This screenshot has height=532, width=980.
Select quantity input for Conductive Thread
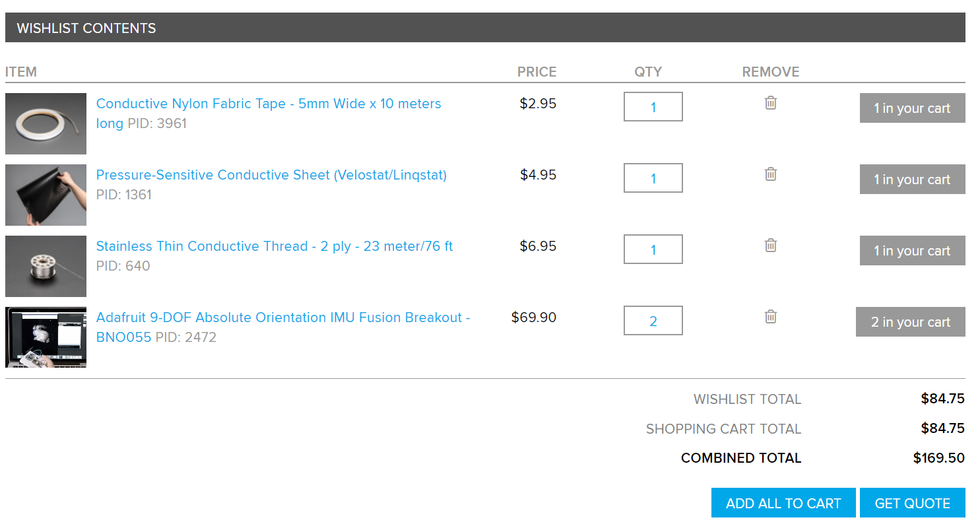(653, 249)
